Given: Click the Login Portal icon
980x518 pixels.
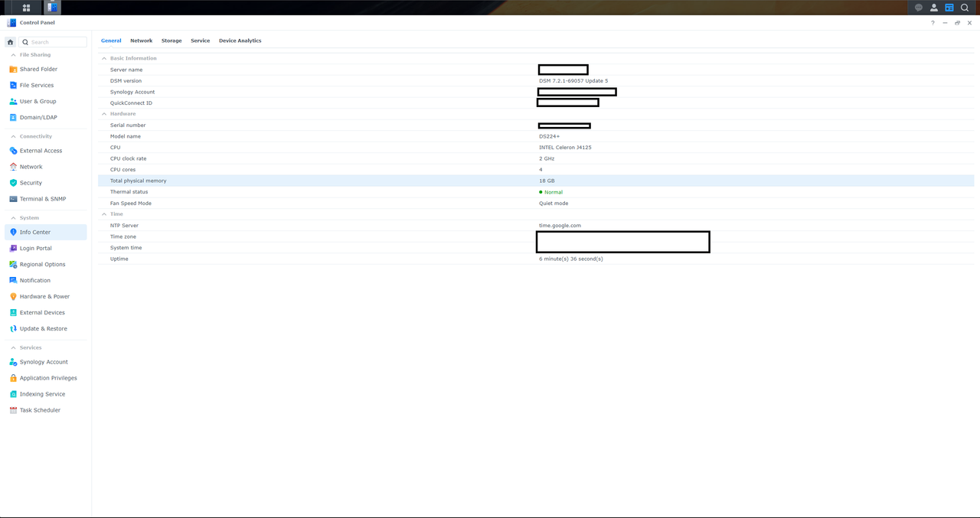Looking at the screenshot, I should click(13, 248).
